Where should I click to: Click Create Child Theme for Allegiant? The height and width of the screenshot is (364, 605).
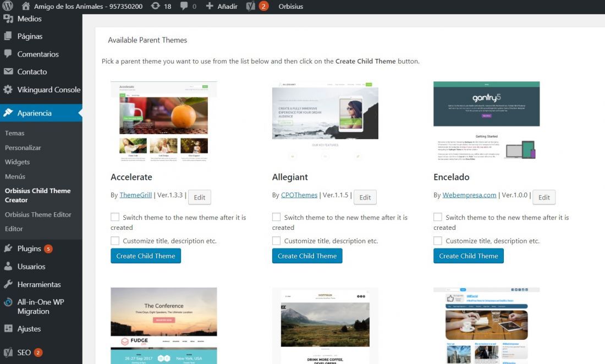pos(307,256)
